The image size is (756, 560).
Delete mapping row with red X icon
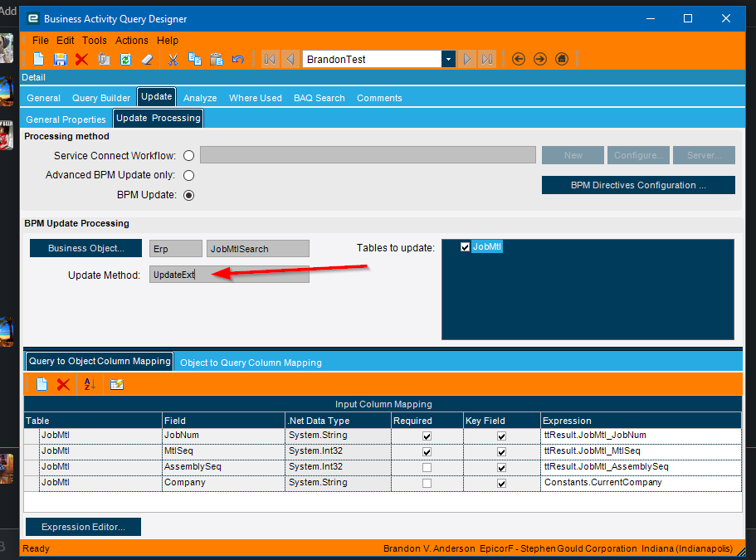click(63, 384)
